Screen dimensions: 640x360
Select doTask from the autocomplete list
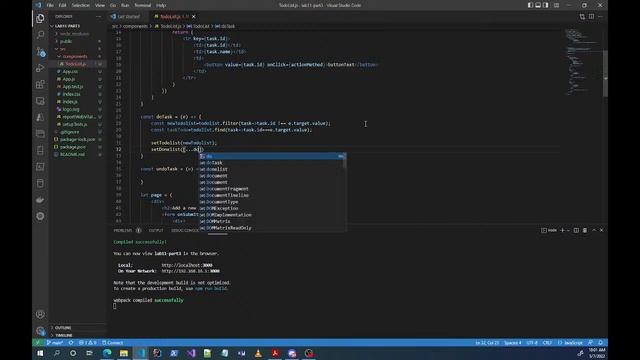(272, 163)
